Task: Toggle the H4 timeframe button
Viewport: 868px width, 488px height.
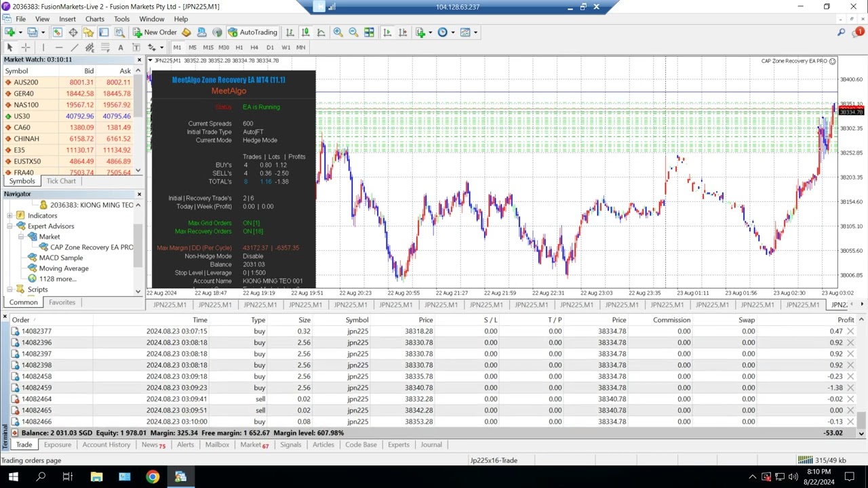Action: tap(254, 47)
